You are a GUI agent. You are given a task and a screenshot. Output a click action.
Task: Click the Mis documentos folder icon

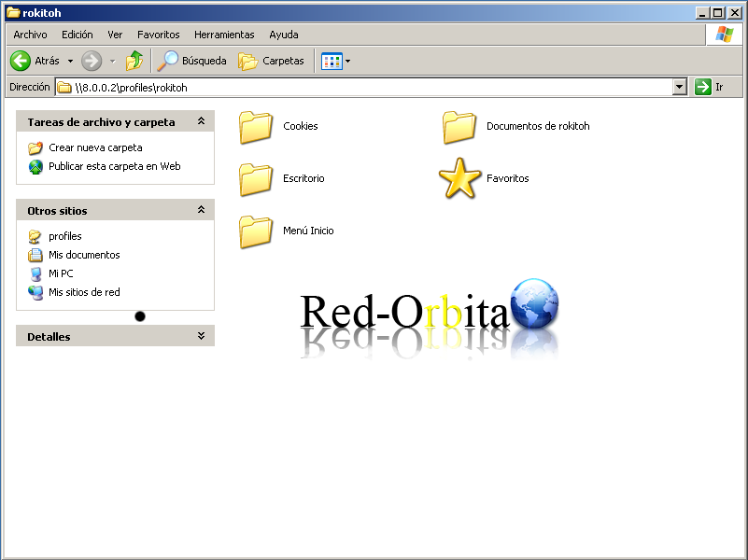[35, 255]
